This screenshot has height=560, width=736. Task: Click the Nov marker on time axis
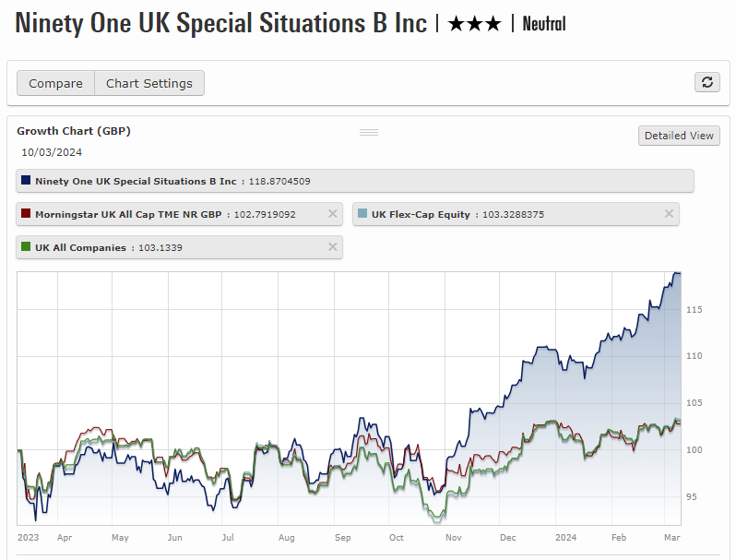(452, 536)
